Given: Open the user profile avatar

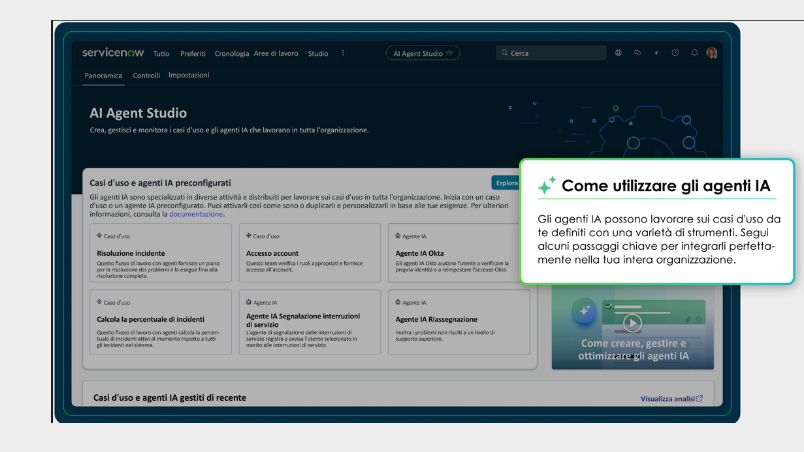Looking at the screenshot, I should pos(712,52).
